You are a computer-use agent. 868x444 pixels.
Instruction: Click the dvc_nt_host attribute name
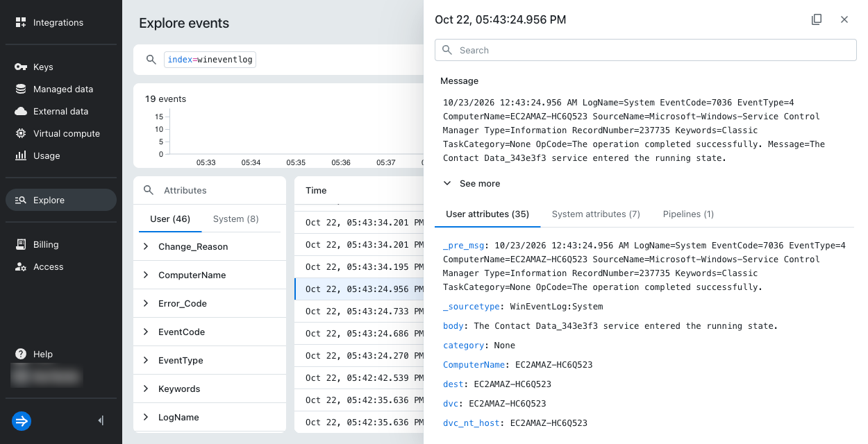click(x=471, y=422)
